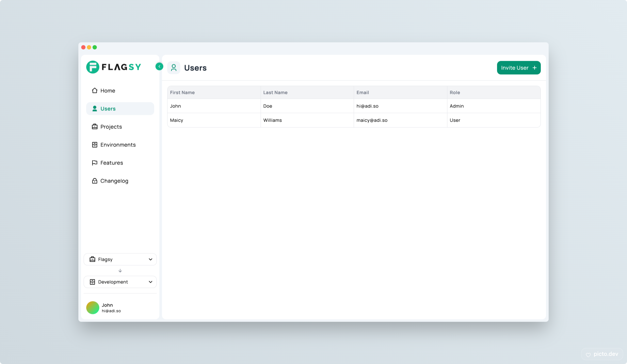Screen dimensions: 627x364
Task: Open the Changelog menu item
Action: click(x=114, y=181)
